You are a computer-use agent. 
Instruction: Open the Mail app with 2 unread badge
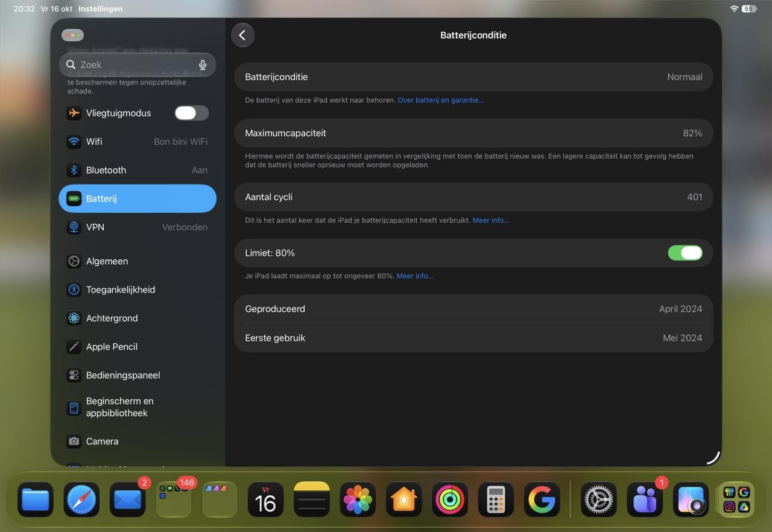(x=128, y=499)
